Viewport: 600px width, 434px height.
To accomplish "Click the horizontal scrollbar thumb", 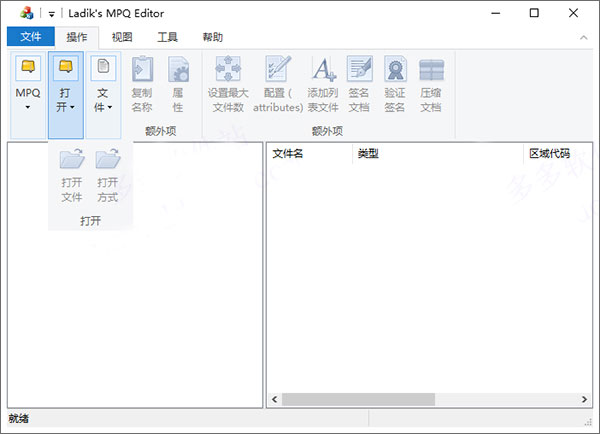I will [x=358, y=399].
